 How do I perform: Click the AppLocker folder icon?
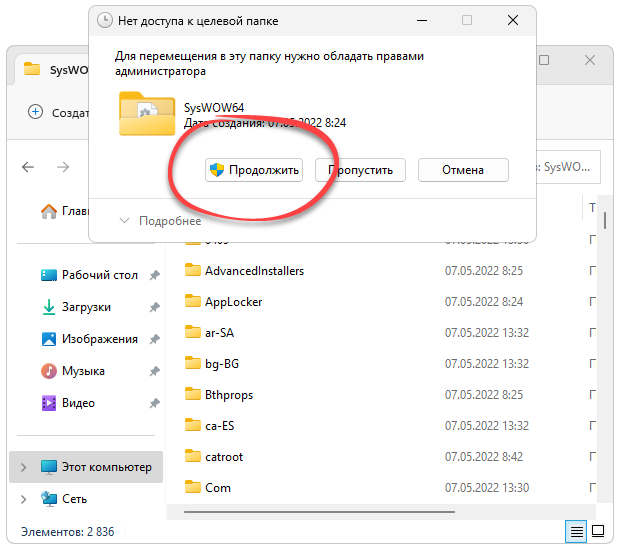(193, 301)
